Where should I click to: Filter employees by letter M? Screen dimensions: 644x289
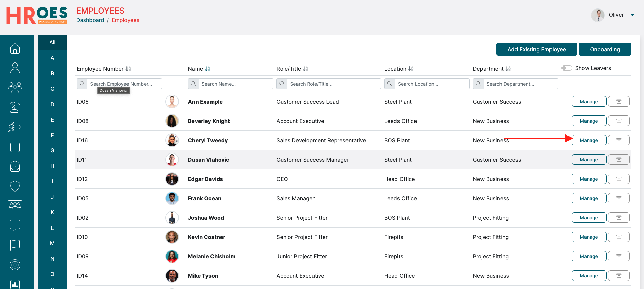(52, 243)
